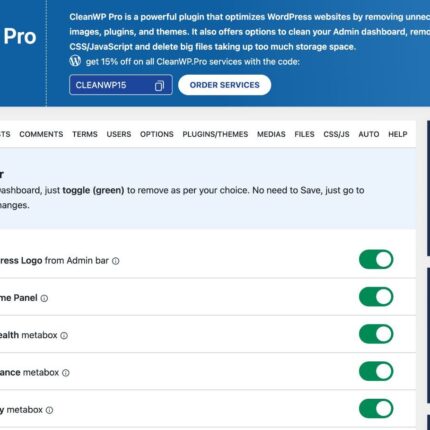Click the CLEANWP15 coupon code field
Screen dimensions: 430x430
click(x=121, y=85)
